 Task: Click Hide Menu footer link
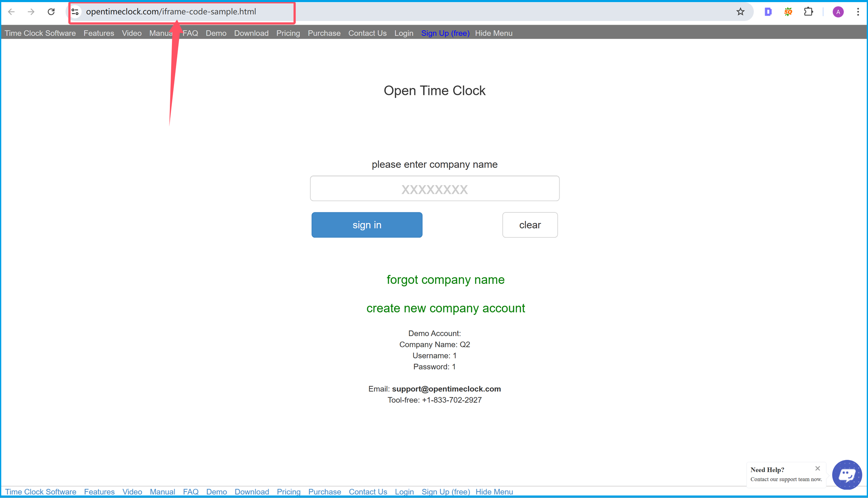[494, 492]
